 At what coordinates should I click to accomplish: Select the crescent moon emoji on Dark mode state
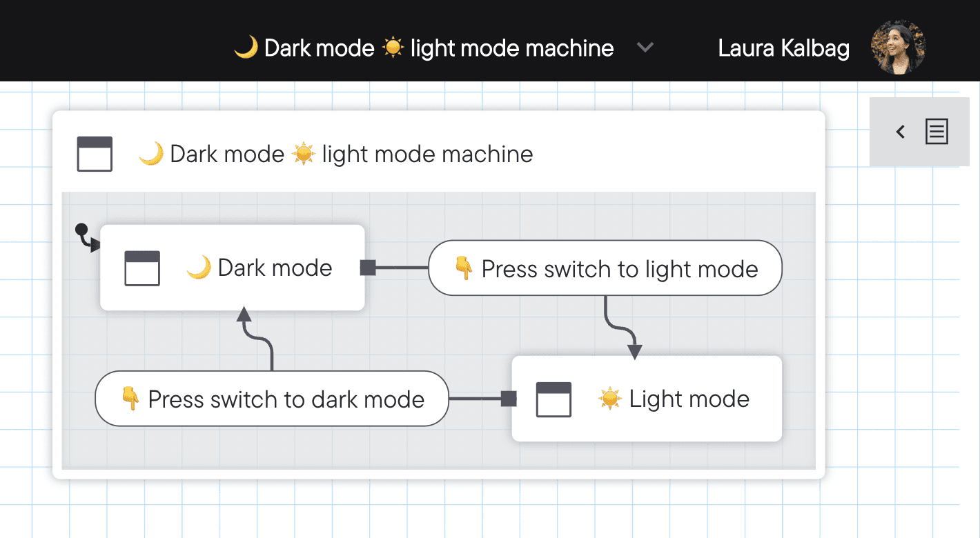199,267
